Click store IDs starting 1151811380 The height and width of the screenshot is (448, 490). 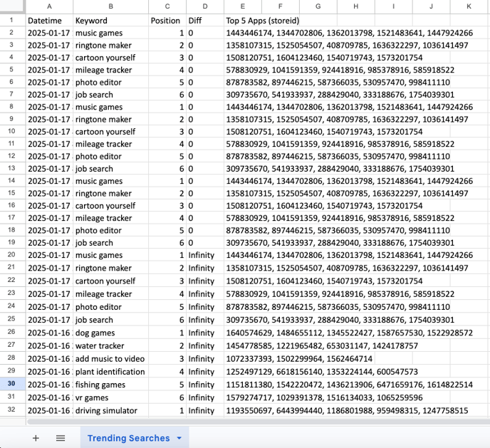[350, 385]
